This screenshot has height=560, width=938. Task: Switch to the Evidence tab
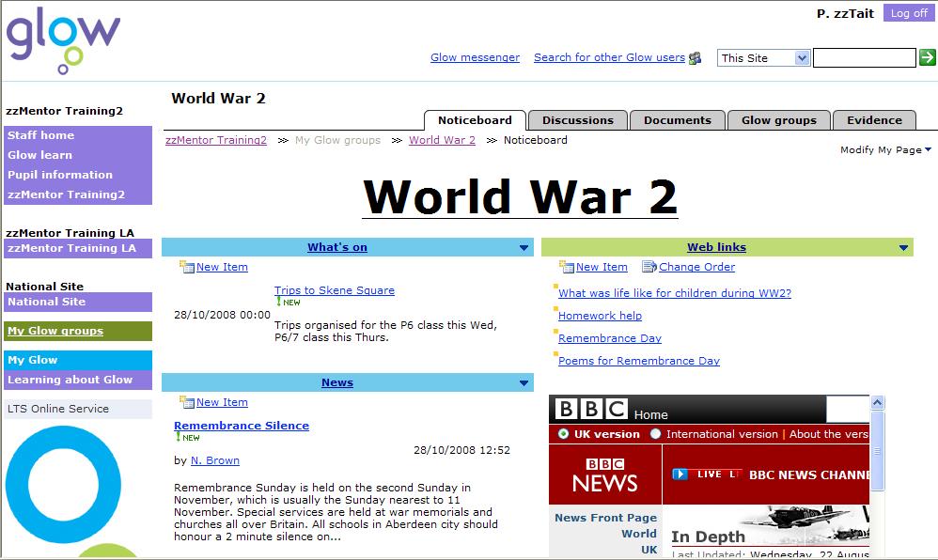coord(875,120)
